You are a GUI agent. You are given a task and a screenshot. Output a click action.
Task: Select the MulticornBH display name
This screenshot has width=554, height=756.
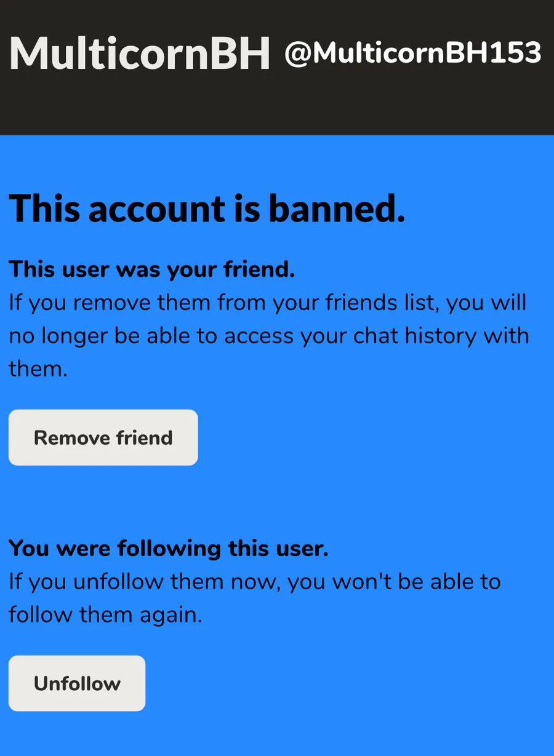pyautogui.click(x=140, y=54)
